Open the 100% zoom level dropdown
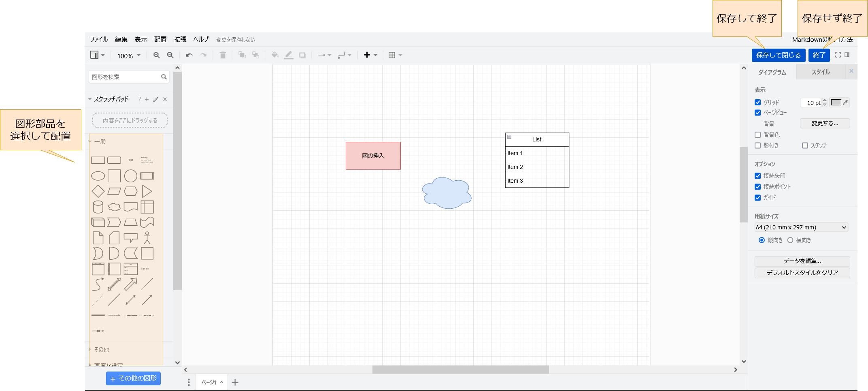This screenshot has height=391, width=868. point(129,56)
